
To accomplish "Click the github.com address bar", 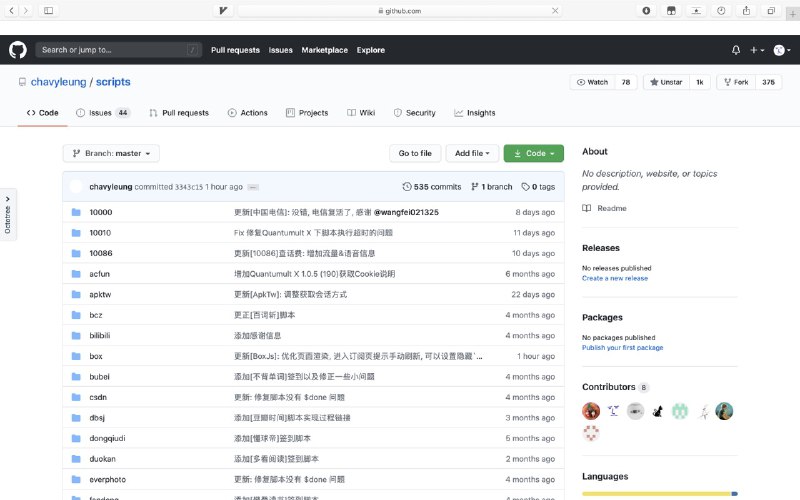I will coord(401,11).
